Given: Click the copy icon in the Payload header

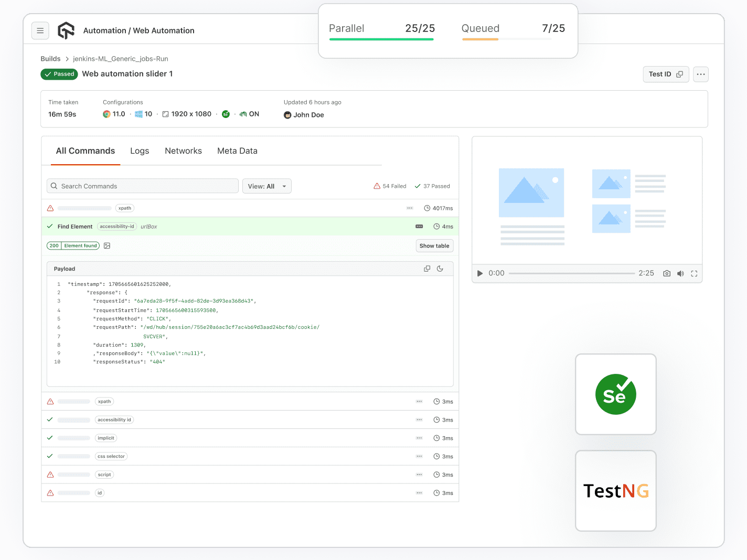Looking at the screenshot, I should tap(426, 268).
